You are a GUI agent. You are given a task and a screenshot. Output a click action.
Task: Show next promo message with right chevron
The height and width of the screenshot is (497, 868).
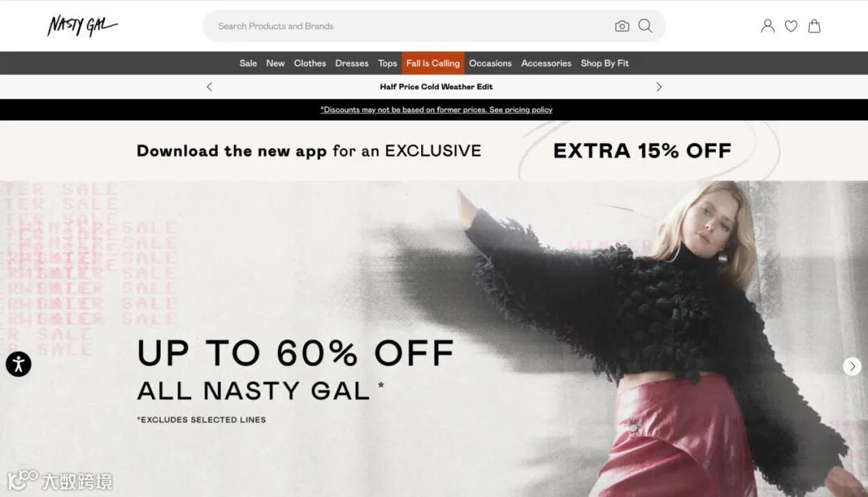659,87
